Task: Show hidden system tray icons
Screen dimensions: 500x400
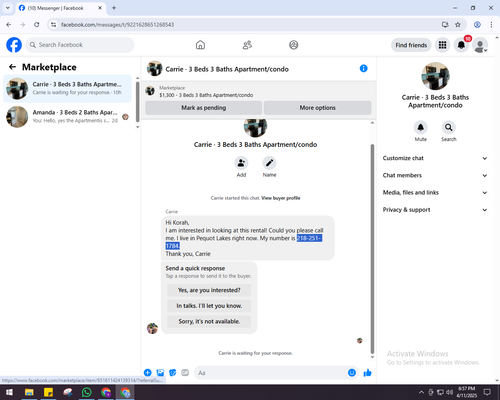Action: click(421, 392)
